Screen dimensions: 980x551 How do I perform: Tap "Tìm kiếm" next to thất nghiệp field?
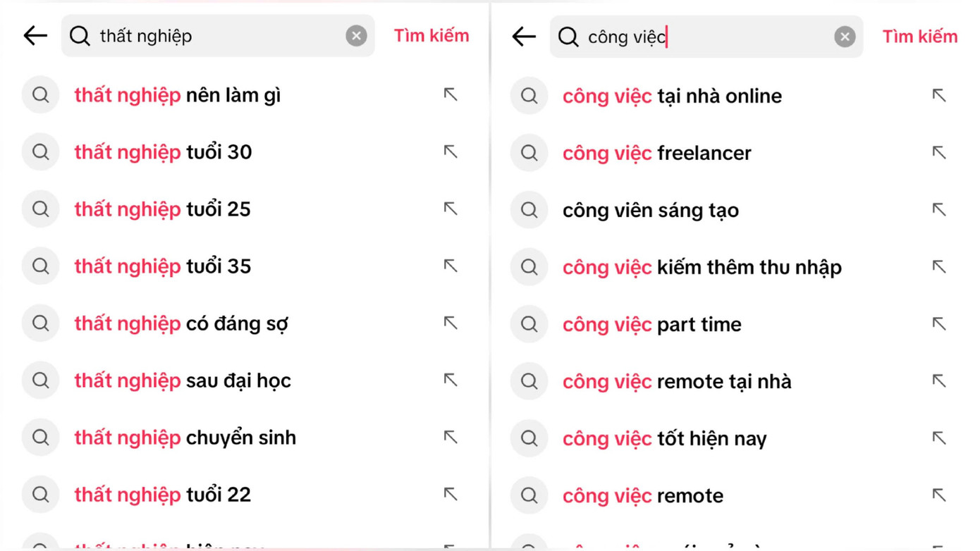[431, 35]
